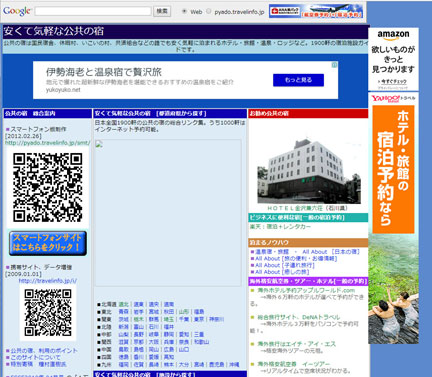The width and height of the screenshot is (432, 377).
Task: Open the All About [旅の便利・お得情報] link
Action: click(x=296, y=258)
